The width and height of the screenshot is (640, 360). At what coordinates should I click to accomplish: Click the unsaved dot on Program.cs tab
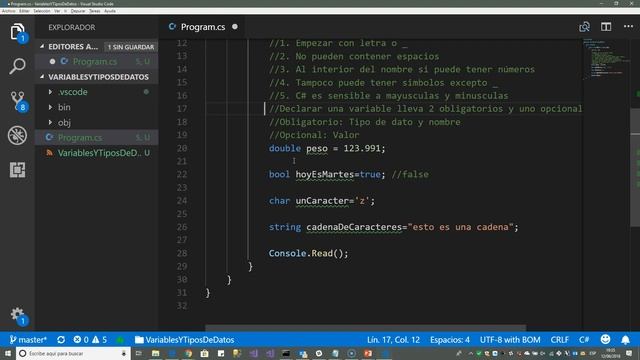click(x=235, y=27)
